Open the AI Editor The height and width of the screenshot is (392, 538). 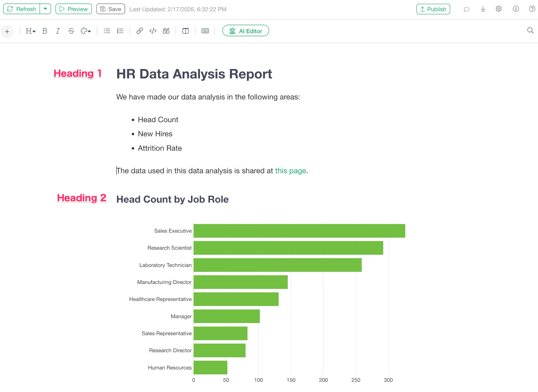tap(246, 31)
